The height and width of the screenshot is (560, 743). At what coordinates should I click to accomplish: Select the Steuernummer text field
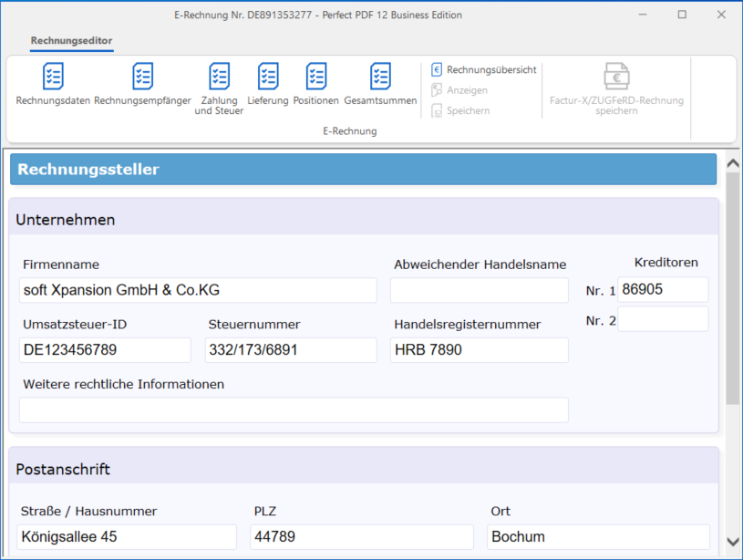[291, 350]
